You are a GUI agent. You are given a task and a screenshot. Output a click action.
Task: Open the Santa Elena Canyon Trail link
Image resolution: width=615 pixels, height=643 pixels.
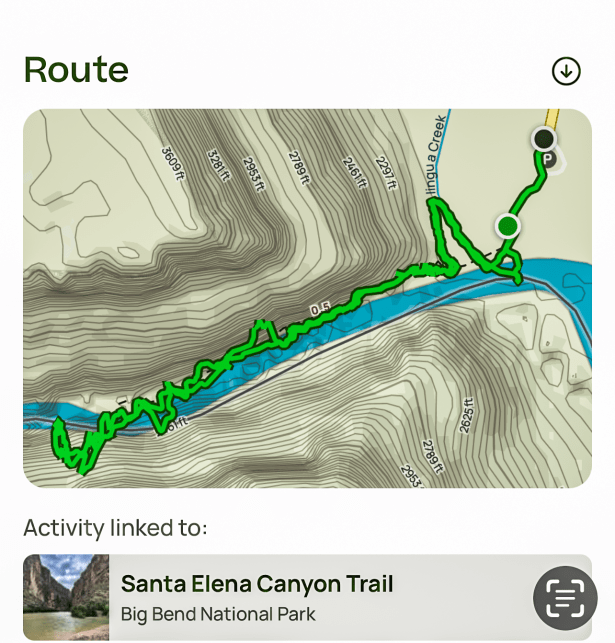[257, 584]
